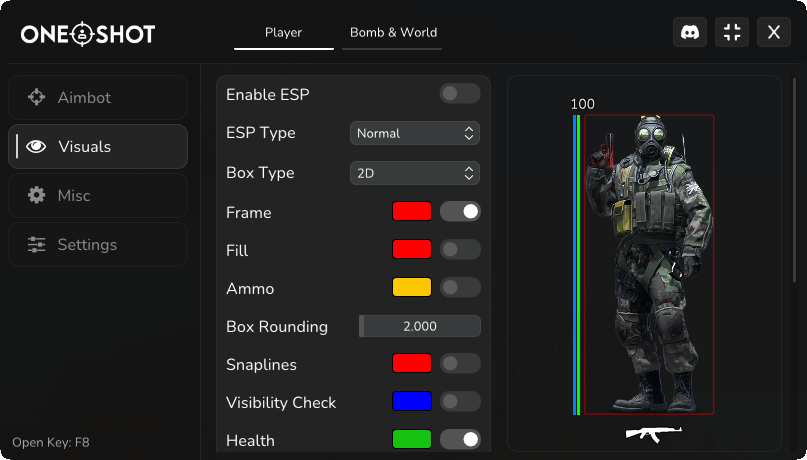Toggle the Visibility Check switch

[x=460, y=401]
